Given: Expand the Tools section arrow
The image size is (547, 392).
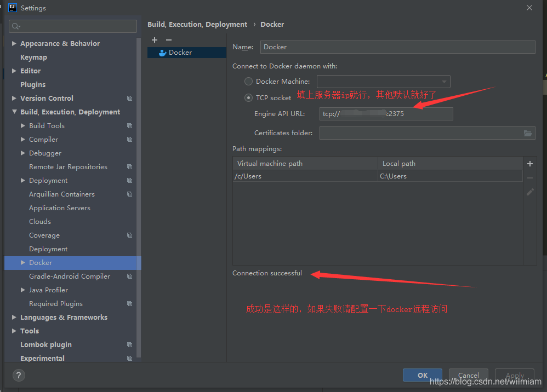Looking at the screenshot, I should pyautogui.click(x=14, y=331).
